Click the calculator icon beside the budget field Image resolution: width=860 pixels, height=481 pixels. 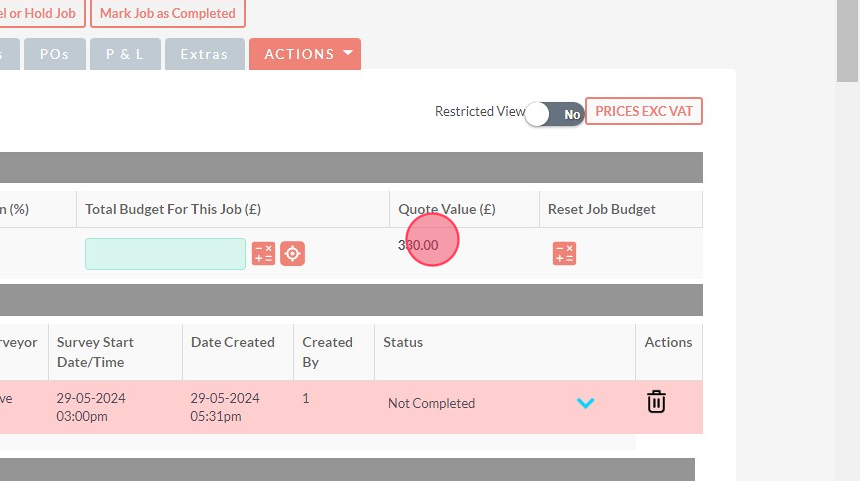pyautogui.click(x=263, y=254)
